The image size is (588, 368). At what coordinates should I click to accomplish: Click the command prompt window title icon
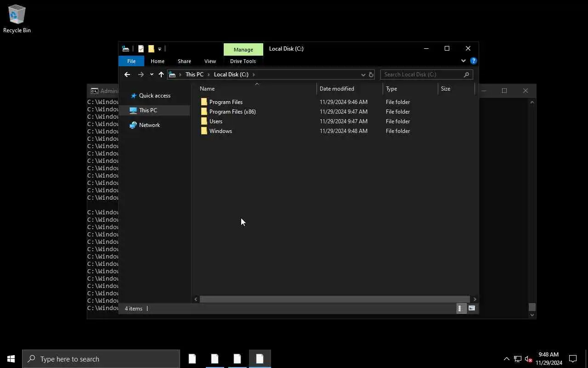pos(94,91)
